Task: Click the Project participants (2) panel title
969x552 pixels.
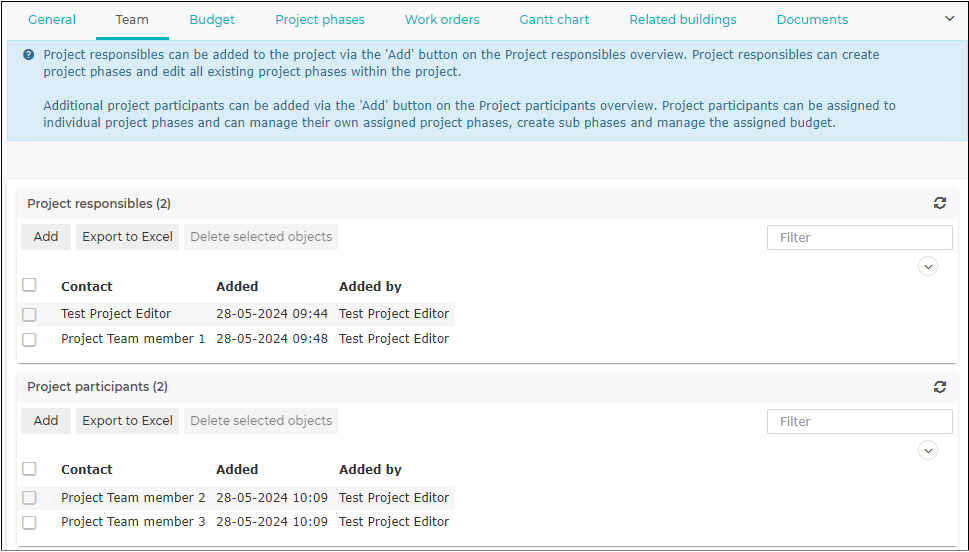Action: [98, 387]
